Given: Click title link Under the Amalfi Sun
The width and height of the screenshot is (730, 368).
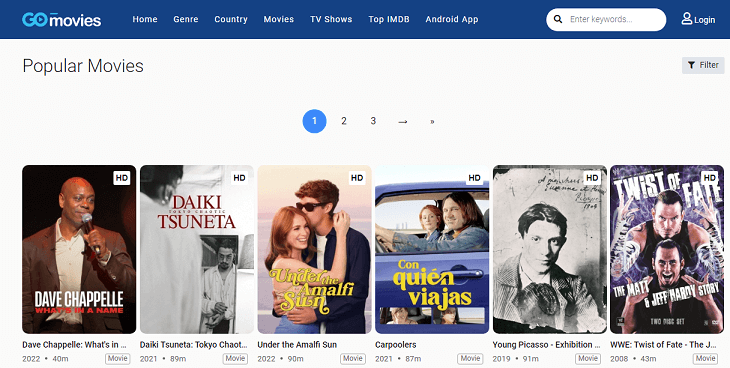Looking at the screenshot, I should pyautogui.click(x=297, y=345).
